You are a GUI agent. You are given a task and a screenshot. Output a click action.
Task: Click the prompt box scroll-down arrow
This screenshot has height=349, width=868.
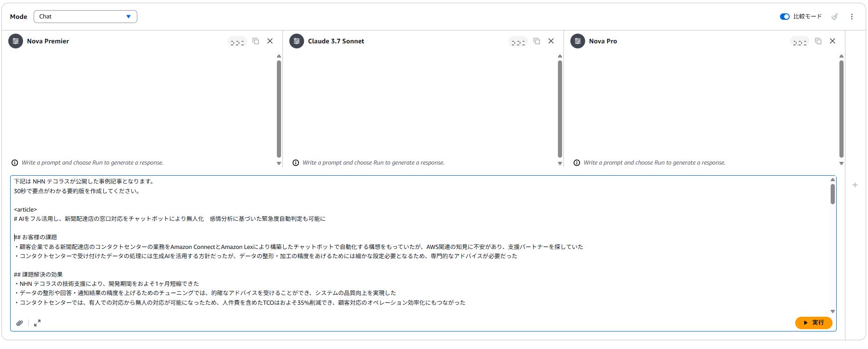(x=833, y=311)
